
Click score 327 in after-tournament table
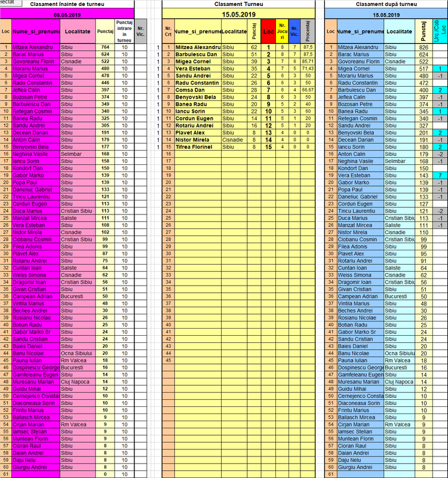coord(424,125)
